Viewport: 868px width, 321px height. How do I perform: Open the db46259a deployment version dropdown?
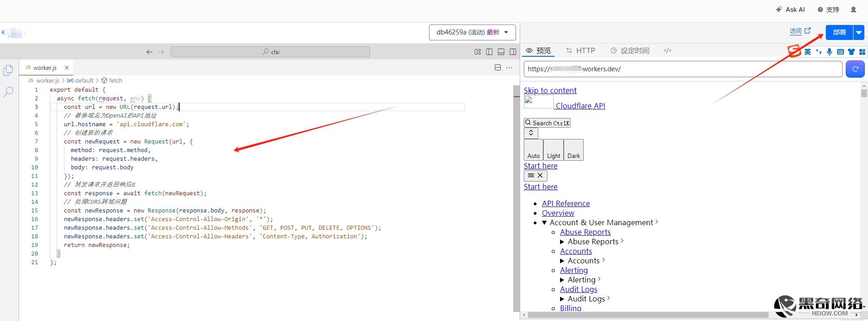point(473,32)
